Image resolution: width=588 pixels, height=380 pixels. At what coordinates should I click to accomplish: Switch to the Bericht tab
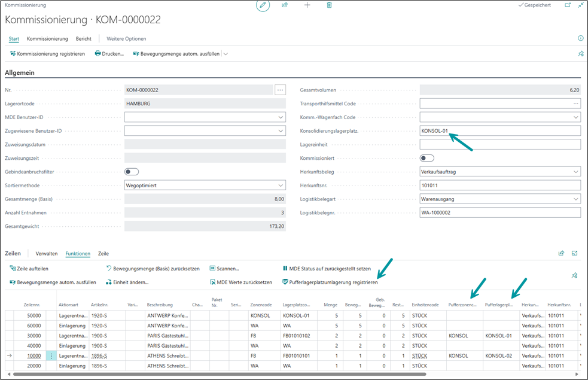click(x=84, y=39)
